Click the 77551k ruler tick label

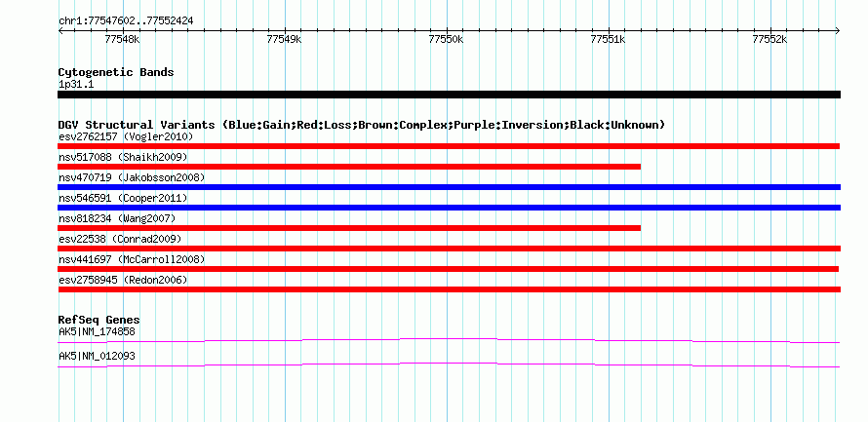609,40
